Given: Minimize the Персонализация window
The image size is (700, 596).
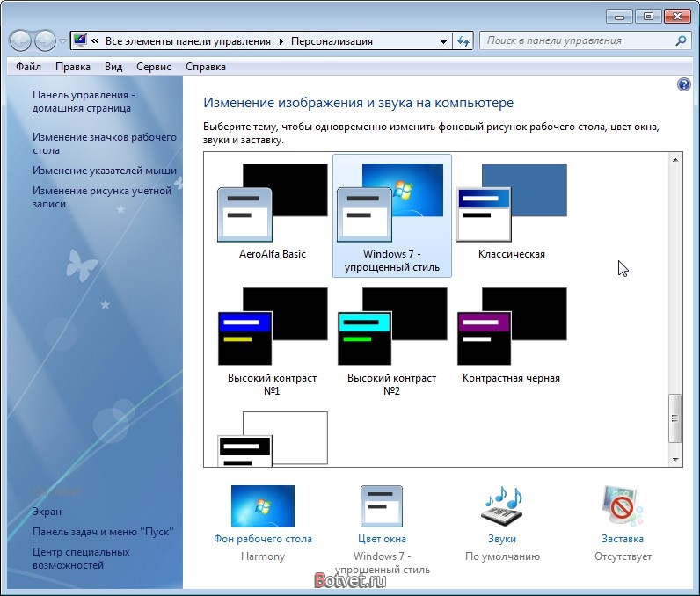Looking at the screenshot, I should tap(619, 17).
